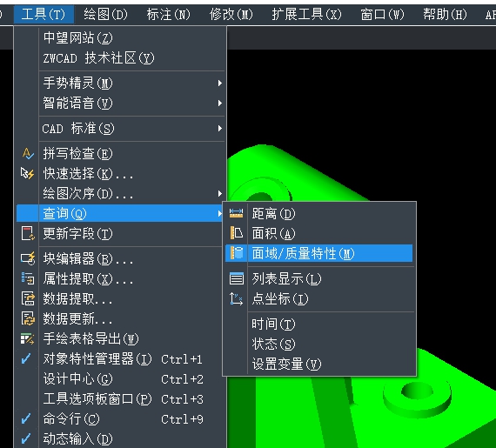Screen dimensions: 496x448
Task: Select 距离(D) in query submenu
Action: tap(319, 213)
